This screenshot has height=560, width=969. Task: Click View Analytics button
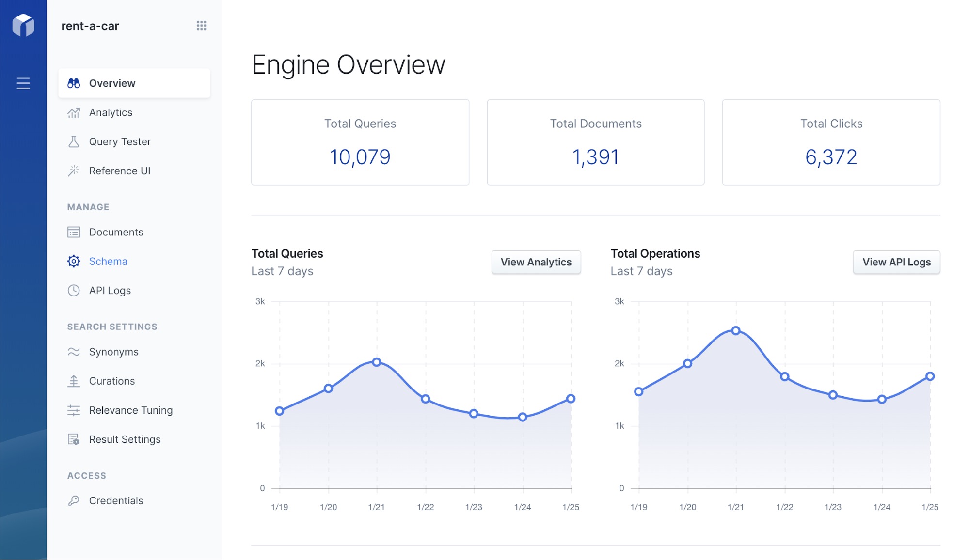[536, 261]
